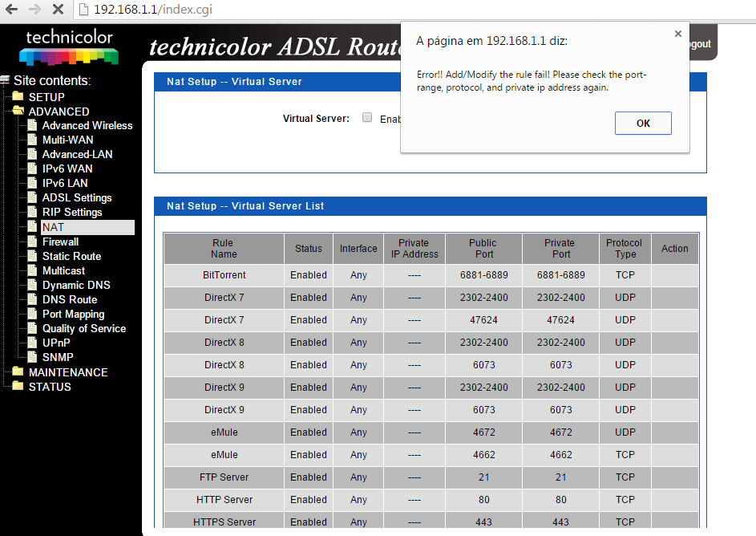
Task: Open the RIP Settings page
Action: (x=72, y=213)
